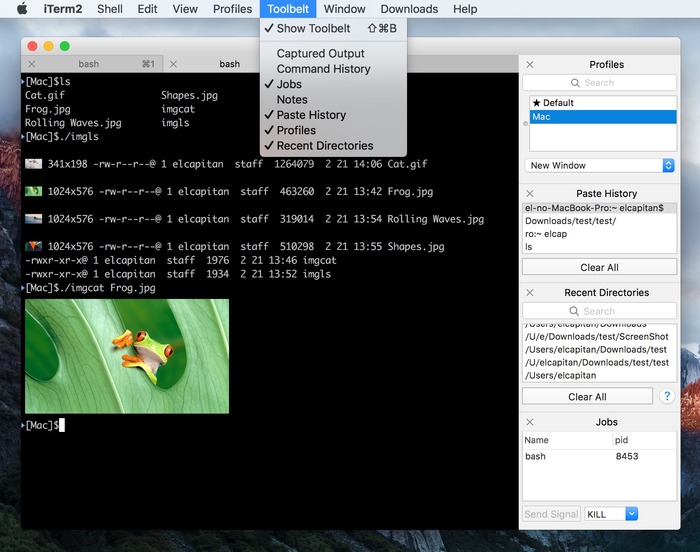Screen dimensions: 700x552
Task: Toggle Show Toolbelt menu item
Action: (333, 28)
